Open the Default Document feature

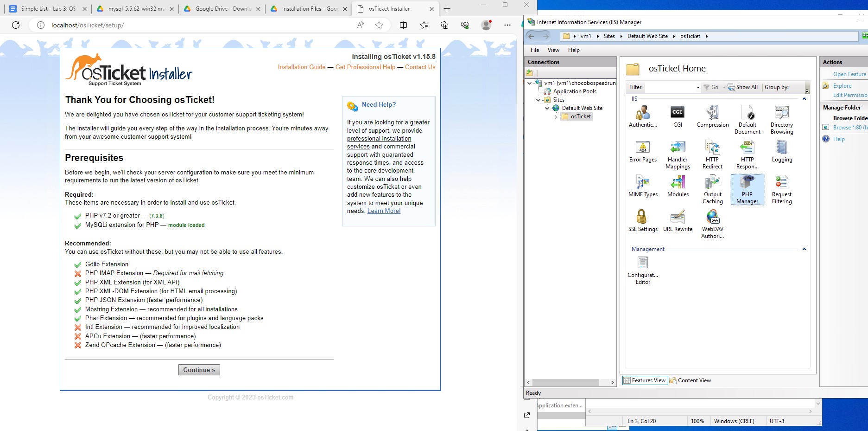click(747, 120)
